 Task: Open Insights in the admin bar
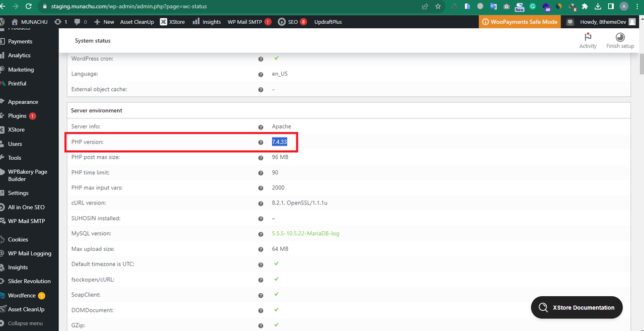[x=207, y=22]
